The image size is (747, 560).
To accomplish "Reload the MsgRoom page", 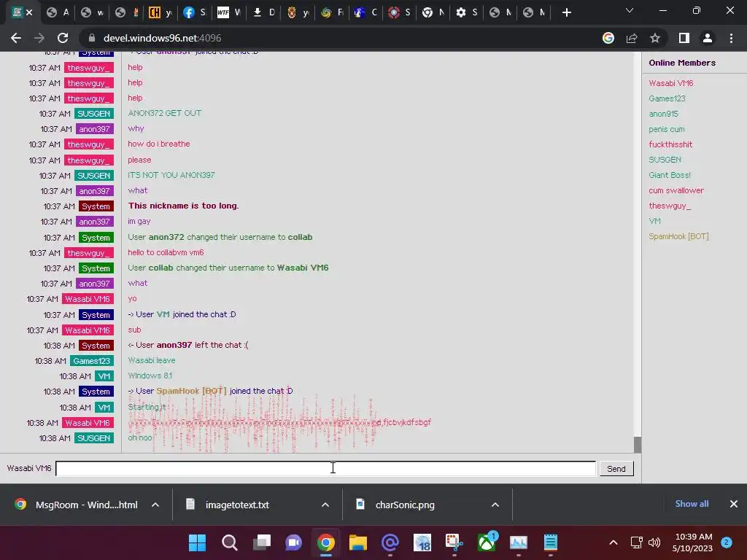I will pyautogui.click(x=63, y=38).
